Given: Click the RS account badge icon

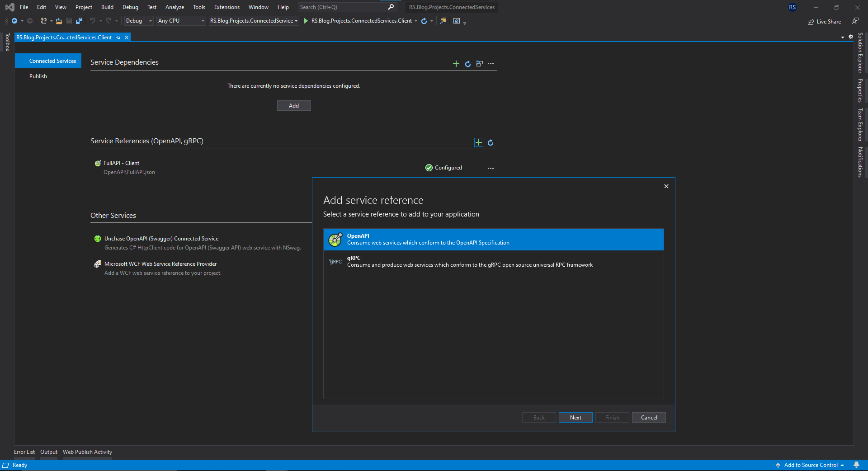Looking at the screenshot, I should click(793, 7).
